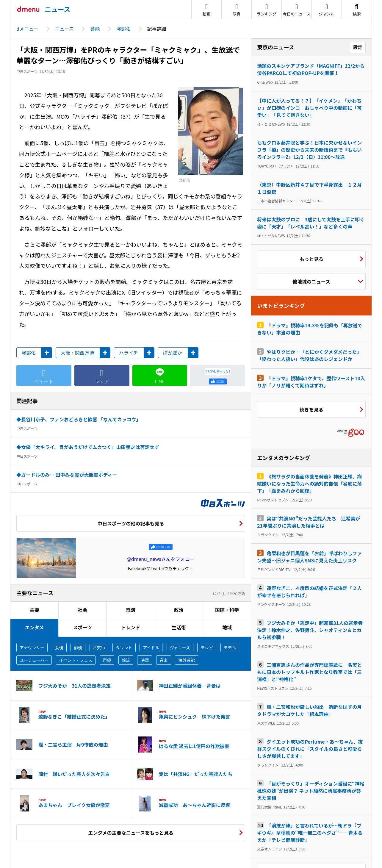Open the 写真 photo section icon
382x868 pixels.
tap(236, 10)
